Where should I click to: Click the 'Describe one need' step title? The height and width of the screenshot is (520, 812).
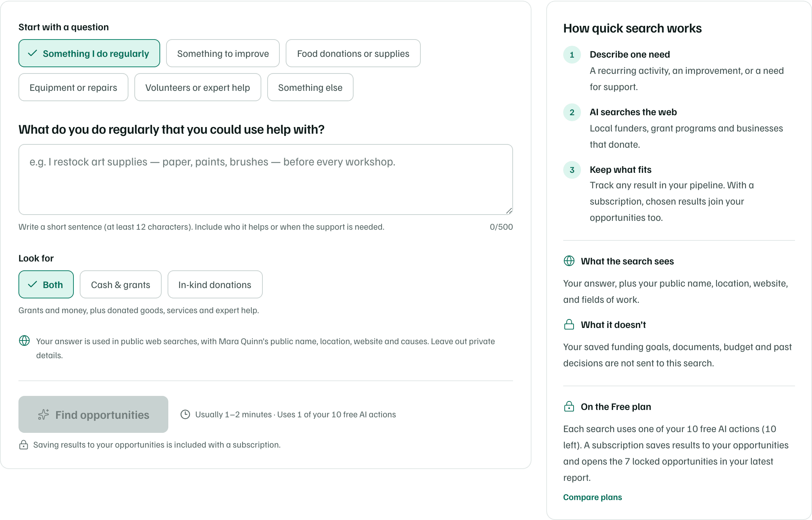pos(630,54)
